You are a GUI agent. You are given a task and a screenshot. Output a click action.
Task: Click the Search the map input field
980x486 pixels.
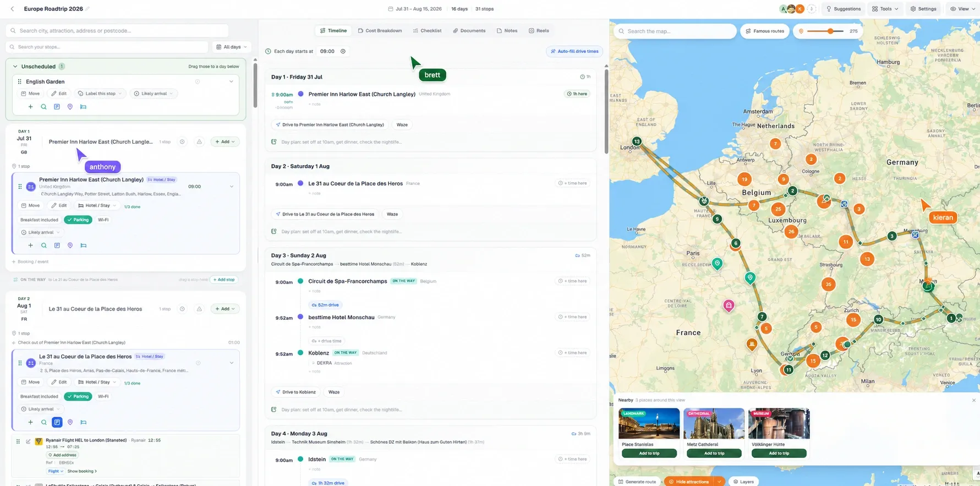[x=675, y=31]
